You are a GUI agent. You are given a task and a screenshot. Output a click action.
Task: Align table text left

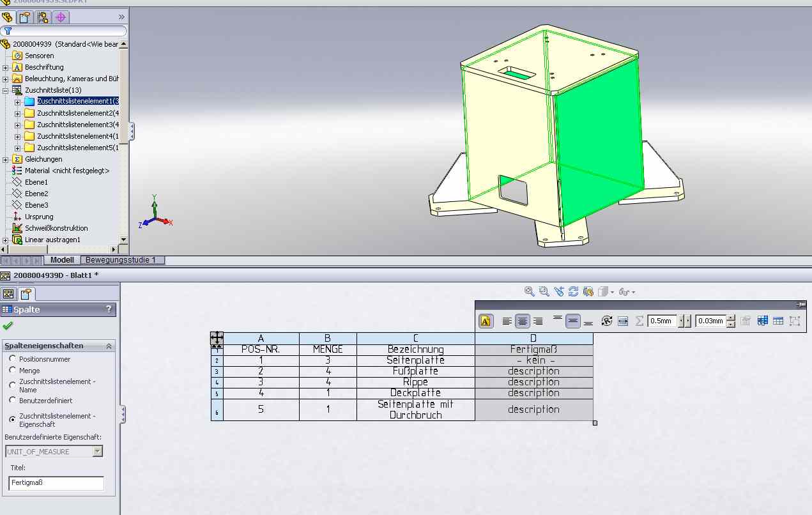coord(507,321)
